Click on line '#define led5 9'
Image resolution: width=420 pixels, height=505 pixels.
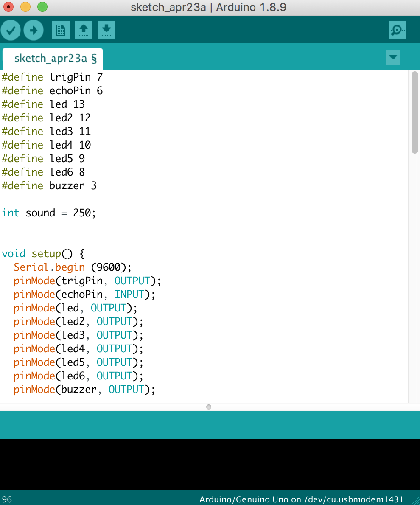(43, 158)
